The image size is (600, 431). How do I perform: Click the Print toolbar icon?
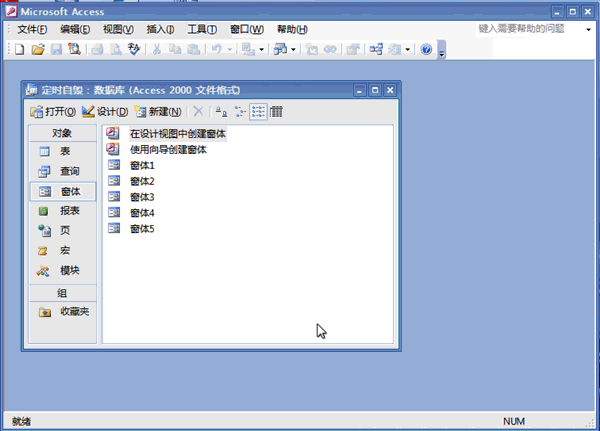pyautogui.click(x=97, y=49)
